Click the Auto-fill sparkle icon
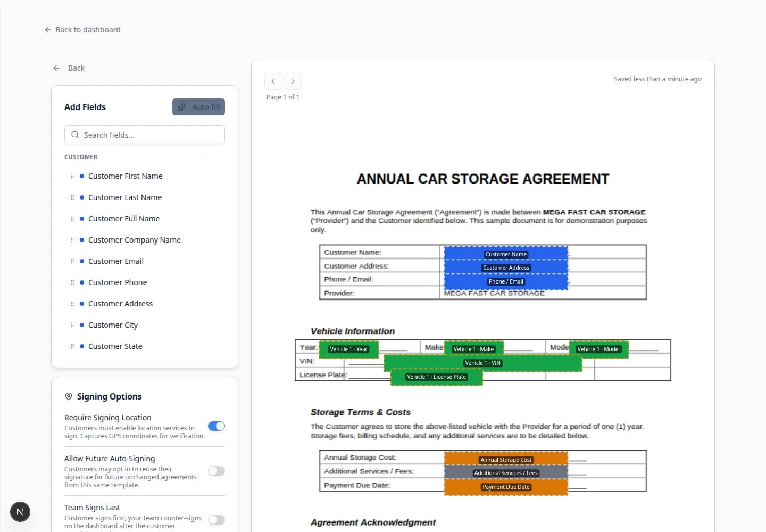 click(182, 107)
